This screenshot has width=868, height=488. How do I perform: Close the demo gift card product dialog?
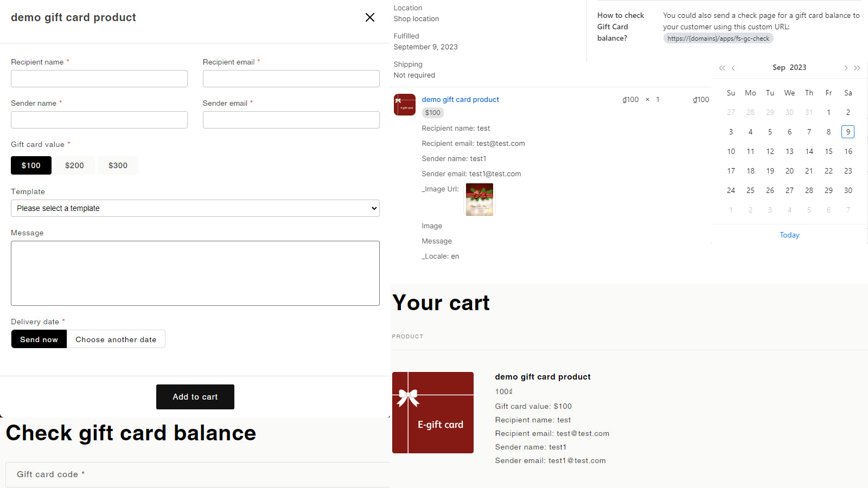pyautogui.click(x=370, y=17)
